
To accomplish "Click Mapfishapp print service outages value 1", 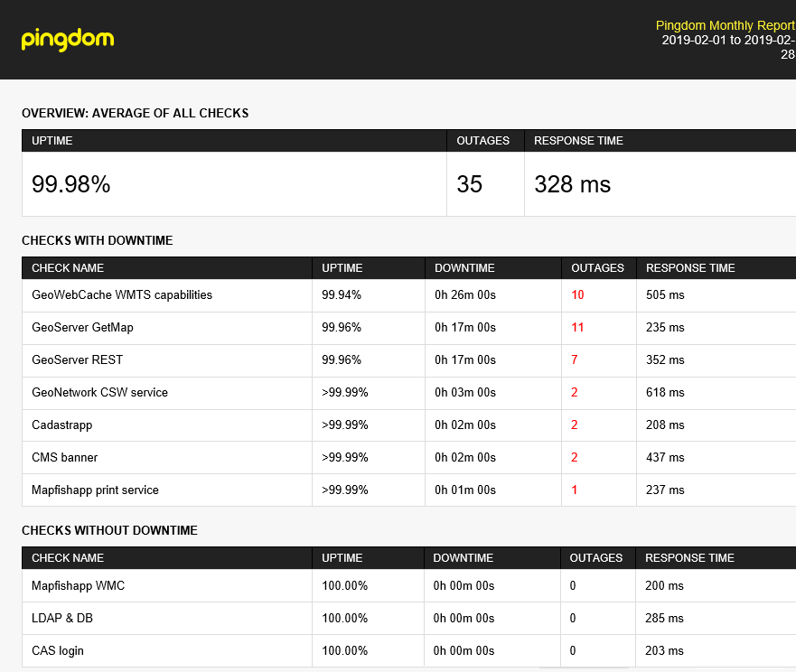I will (574, 490).
